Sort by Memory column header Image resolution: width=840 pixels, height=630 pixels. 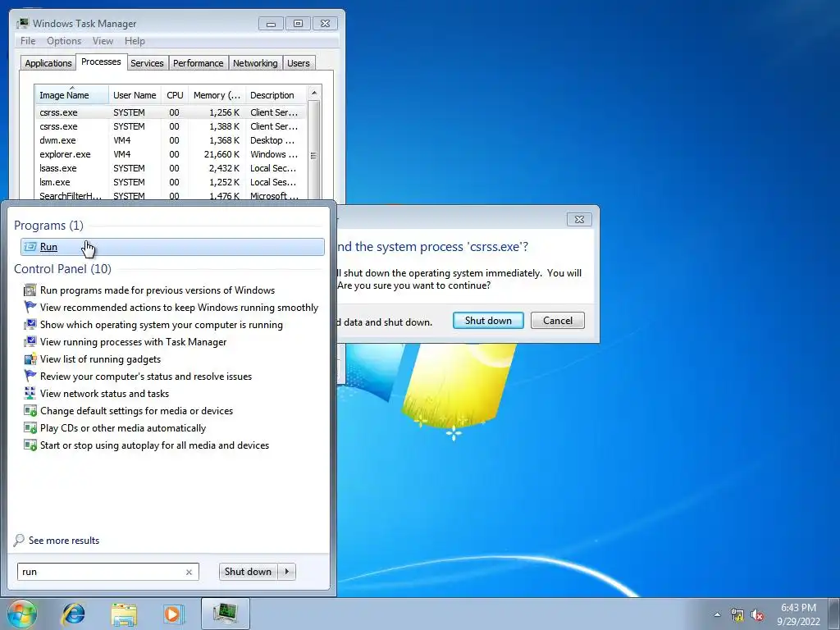[217, 95]
